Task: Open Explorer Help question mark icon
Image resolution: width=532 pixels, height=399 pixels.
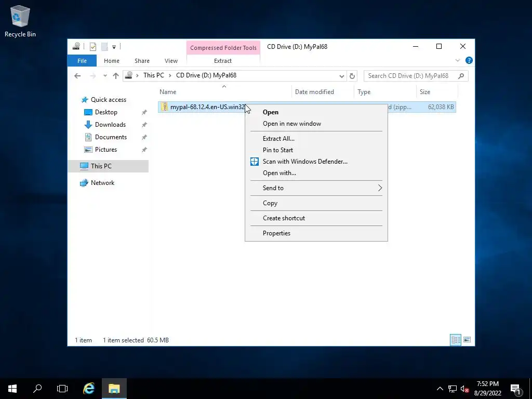Action: click(469, 60)
